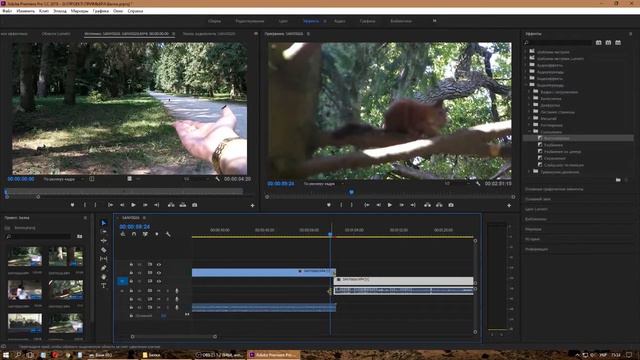Toggle Snap magnet in timeline
This screenshot has width=640, height=360.
(x=134, y=234)
